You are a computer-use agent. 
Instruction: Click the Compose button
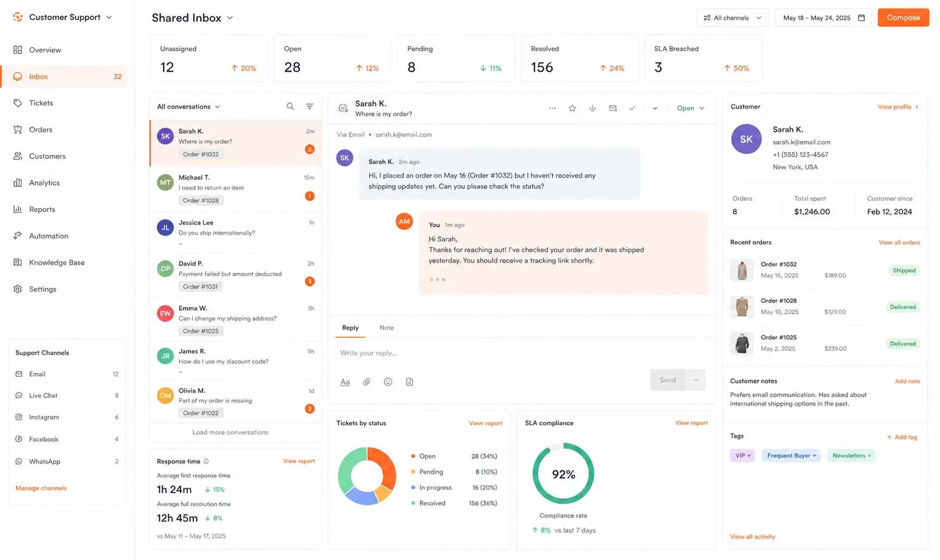tap(903, 18)
